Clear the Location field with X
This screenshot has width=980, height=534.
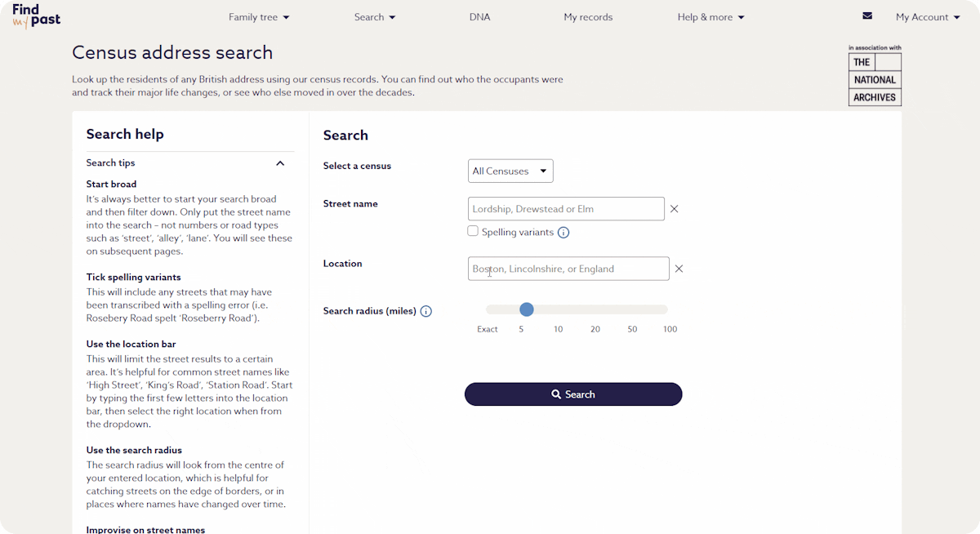[x=679, y=269]
